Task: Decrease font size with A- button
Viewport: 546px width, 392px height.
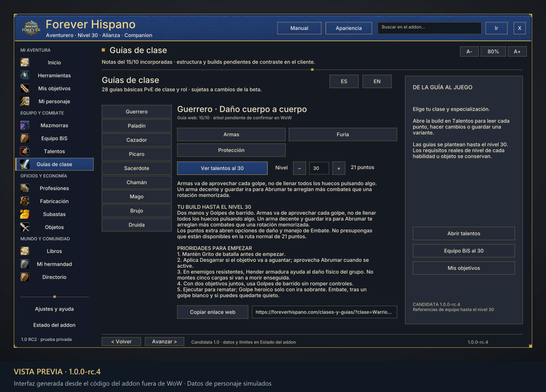Action: coord(469,52)
